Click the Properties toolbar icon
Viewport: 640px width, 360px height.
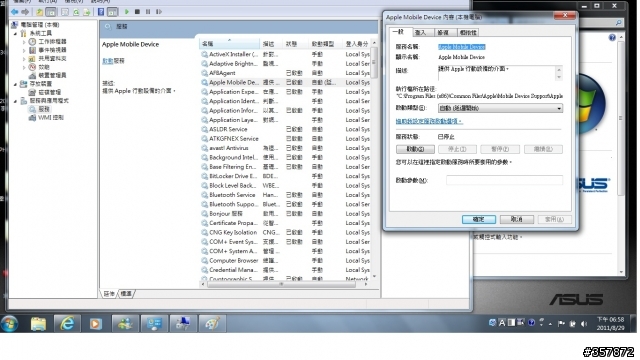[x=64, y=12]
